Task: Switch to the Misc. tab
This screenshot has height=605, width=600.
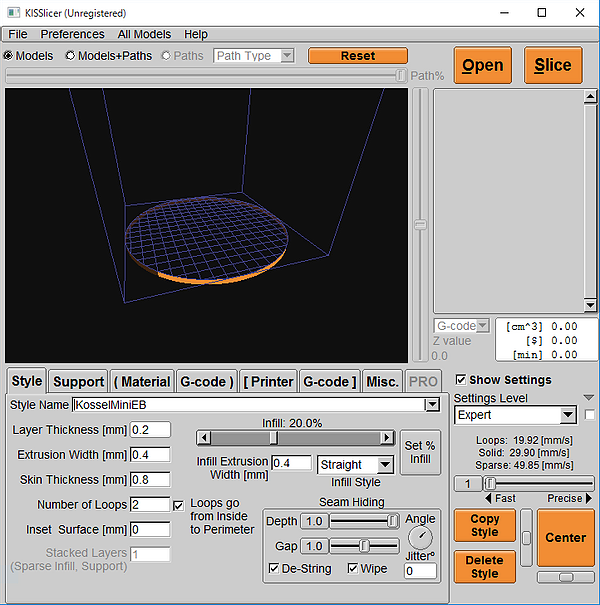Action: click(x=382, y=381)
